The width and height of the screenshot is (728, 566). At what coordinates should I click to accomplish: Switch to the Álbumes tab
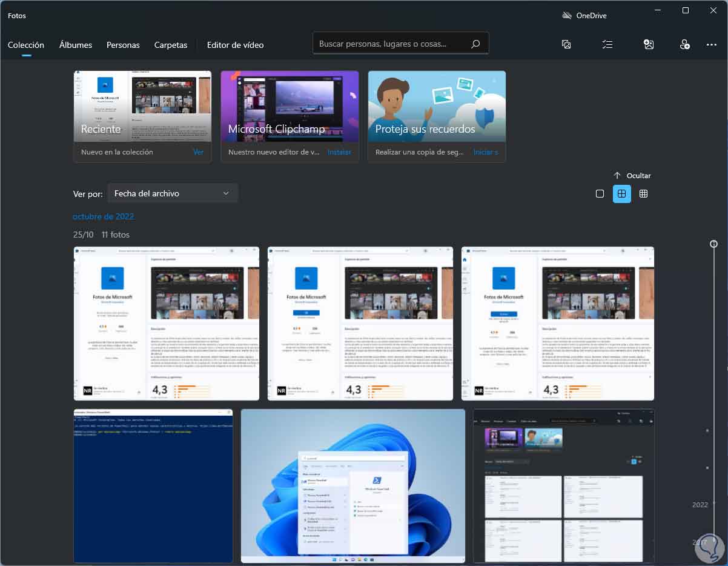pos(76,45)
